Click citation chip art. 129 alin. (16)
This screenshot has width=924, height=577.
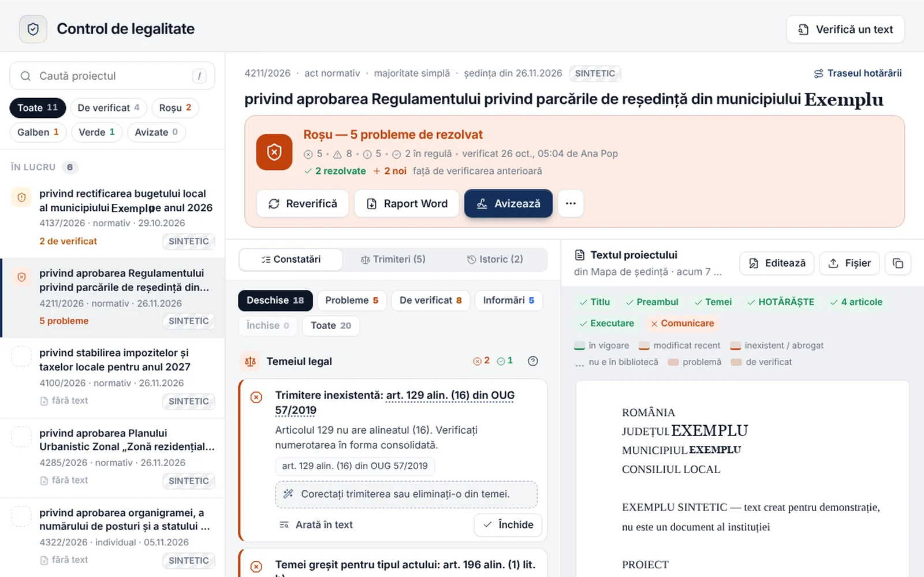coord(355,466)
